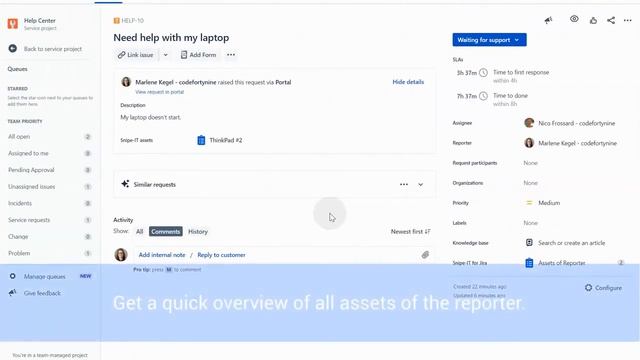Click Manage queues in sidebar
This screenshot has height=360, width=640.
(44, 276)
